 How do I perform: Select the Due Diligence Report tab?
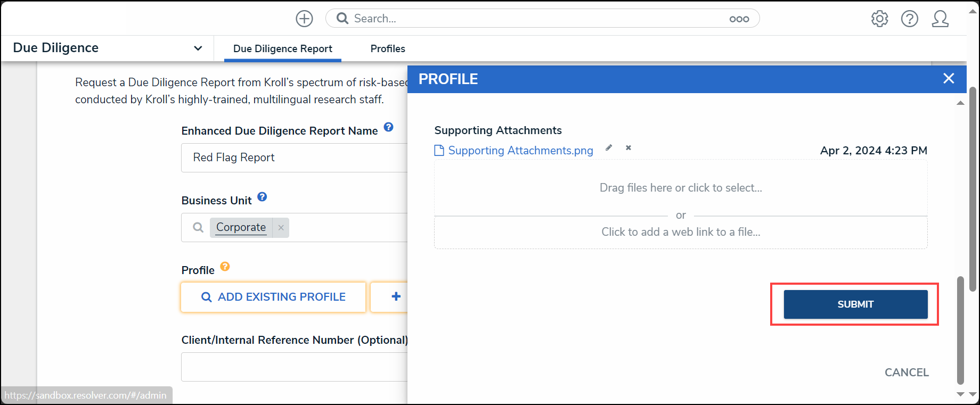283,48
